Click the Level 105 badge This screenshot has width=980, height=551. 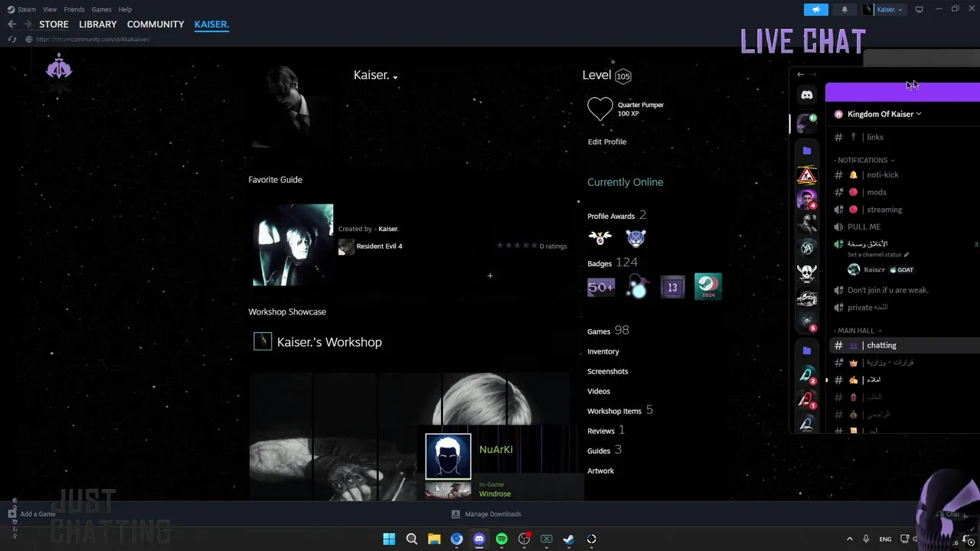[x=623, y=76]
